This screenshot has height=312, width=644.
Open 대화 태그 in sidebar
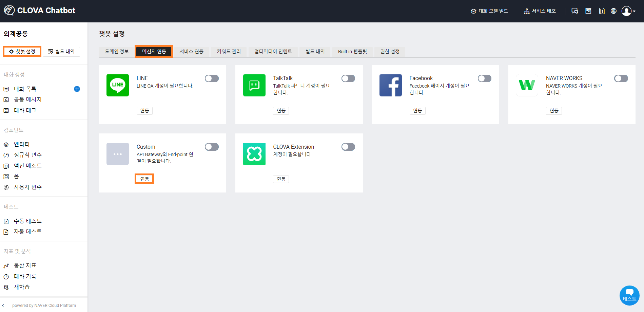[x=25, y=110]
